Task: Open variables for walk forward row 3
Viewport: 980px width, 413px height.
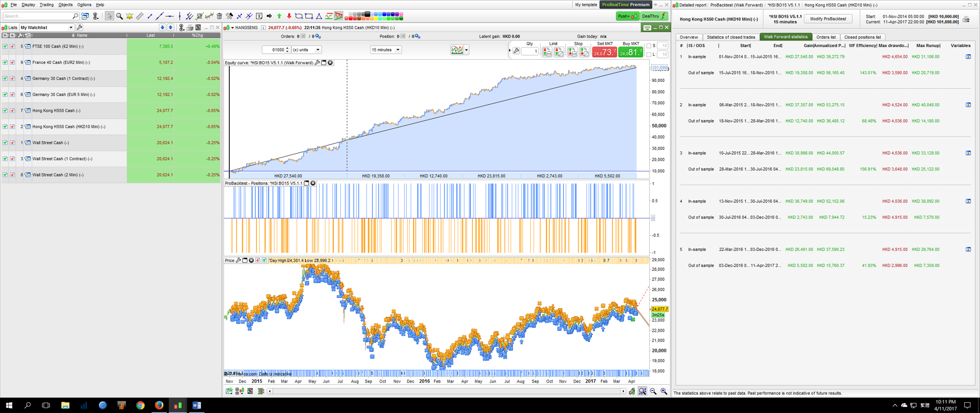Action: [x=968, y=153]
